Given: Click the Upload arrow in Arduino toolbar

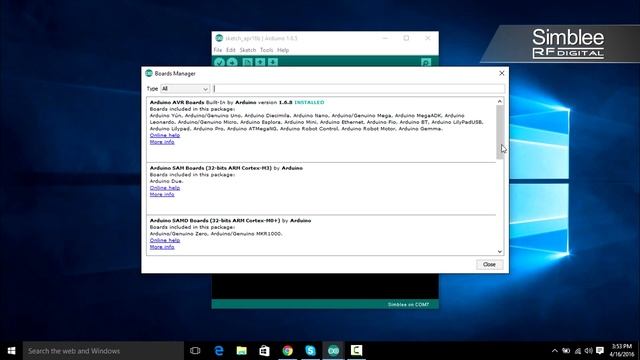Looking at the screenshot, I should (232, 62).
